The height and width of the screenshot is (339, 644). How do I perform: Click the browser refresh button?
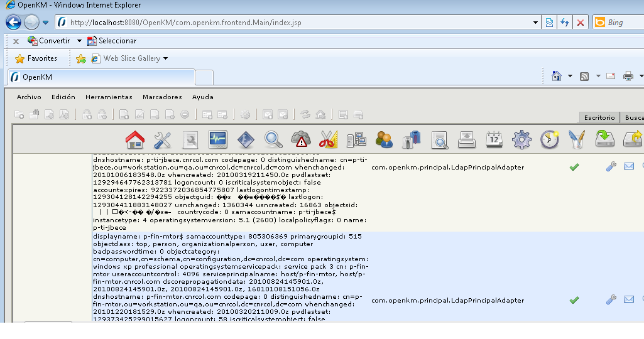coord(565,23)
